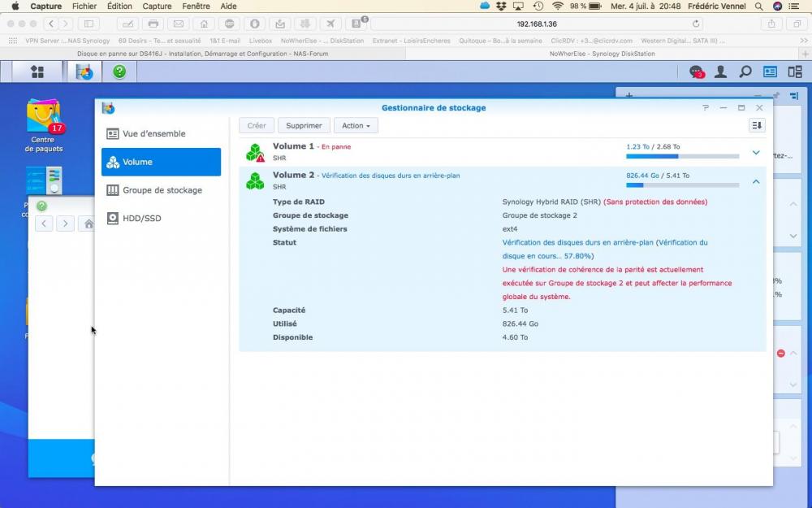Collapse Volume 2 details chevron
The width and height of the screenshot is (812, 508).
pyautogui.click(x=756, y=182)
